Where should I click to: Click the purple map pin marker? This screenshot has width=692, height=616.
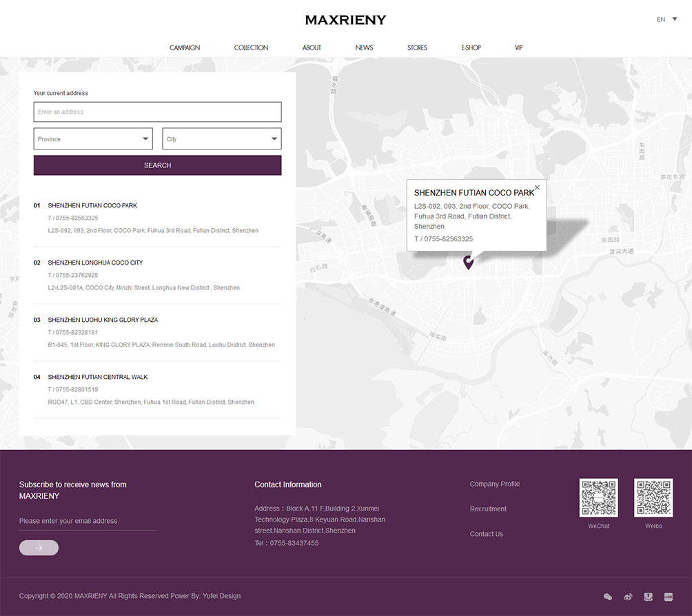(x=469, y=262)
